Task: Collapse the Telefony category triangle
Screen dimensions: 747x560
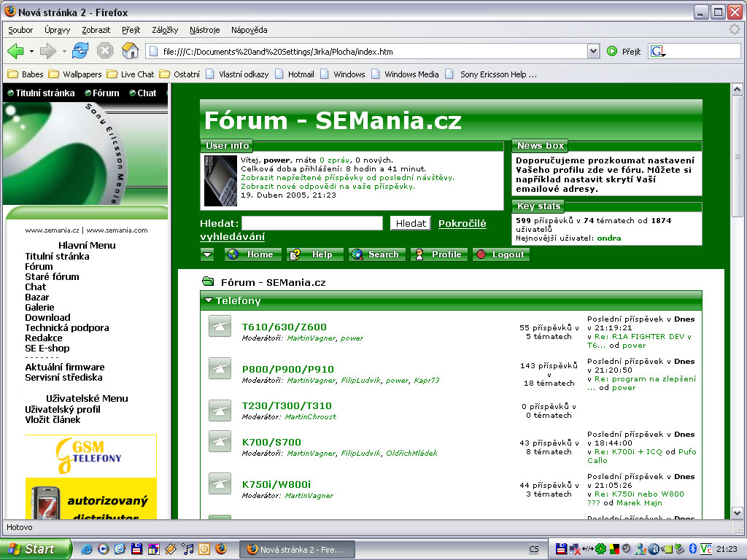Action: point(208,300)
